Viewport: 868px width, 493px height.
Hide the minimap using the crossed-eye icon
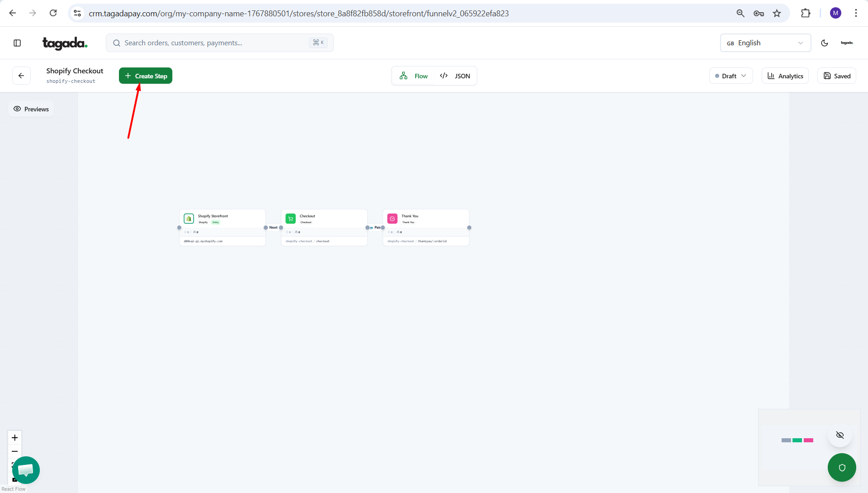point(840,435)
